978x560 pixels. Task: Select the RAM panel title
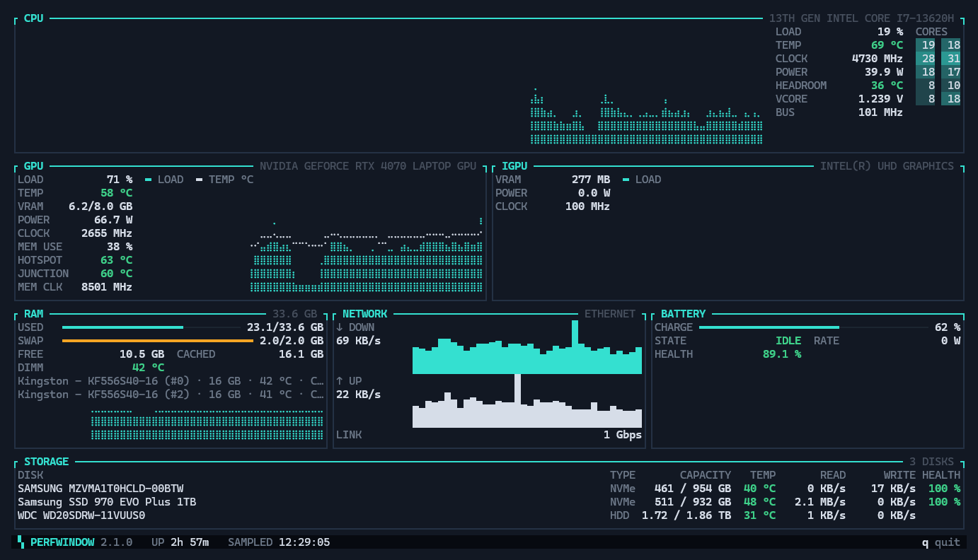[33, 314]
